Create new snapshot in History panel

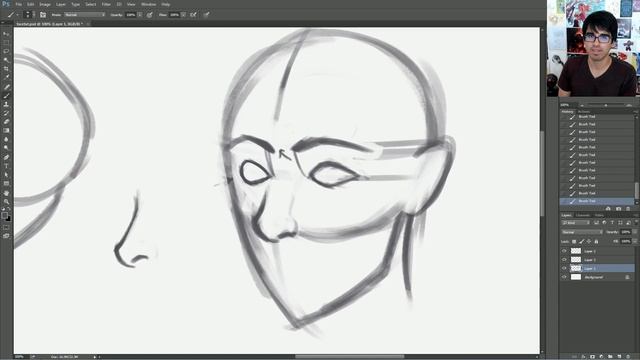(x=618, y=209)
